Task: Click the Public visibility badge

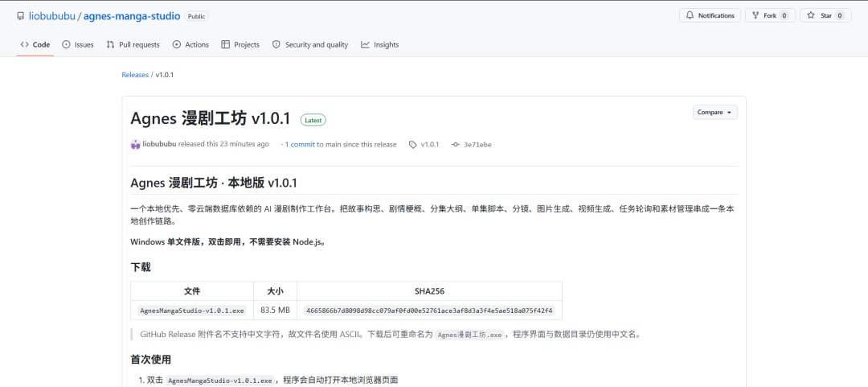Action: (196, 17)
